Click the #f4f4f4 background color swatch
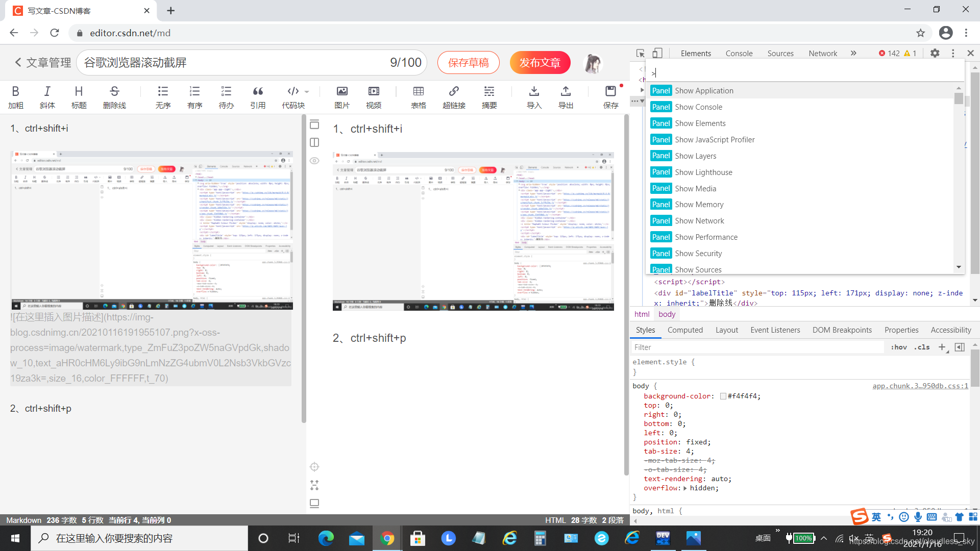980x551 pixels. [x=723, y=396]
